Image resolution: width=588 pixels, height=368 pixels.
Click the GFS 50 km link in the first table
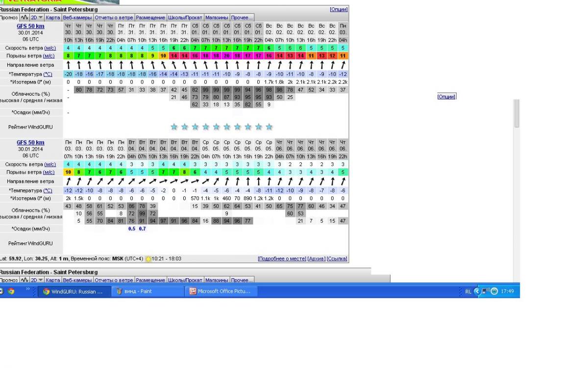[x=30, y=26]
